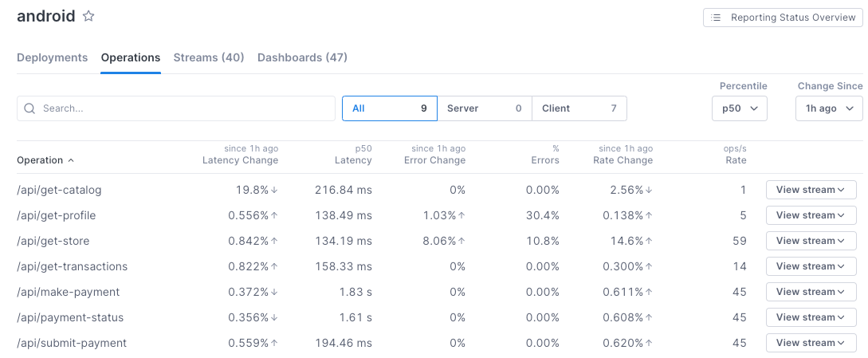Filter operations by Server

(x=484, y=108)
